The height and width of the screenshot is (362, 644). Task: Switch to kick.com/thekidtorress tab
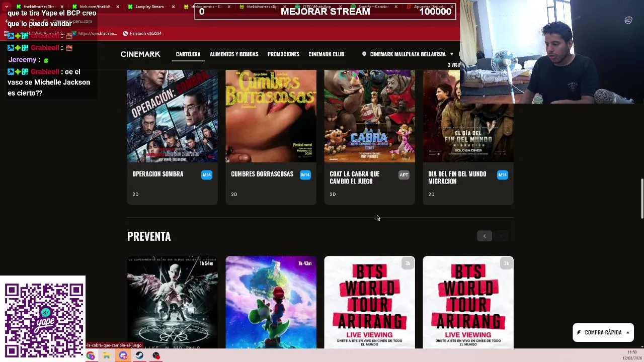point(96,7)
